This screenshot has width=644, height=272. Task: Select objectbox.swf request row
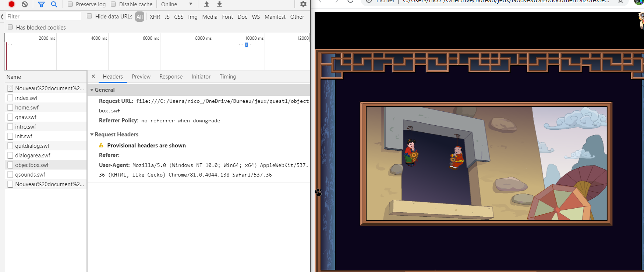[46, 165]
